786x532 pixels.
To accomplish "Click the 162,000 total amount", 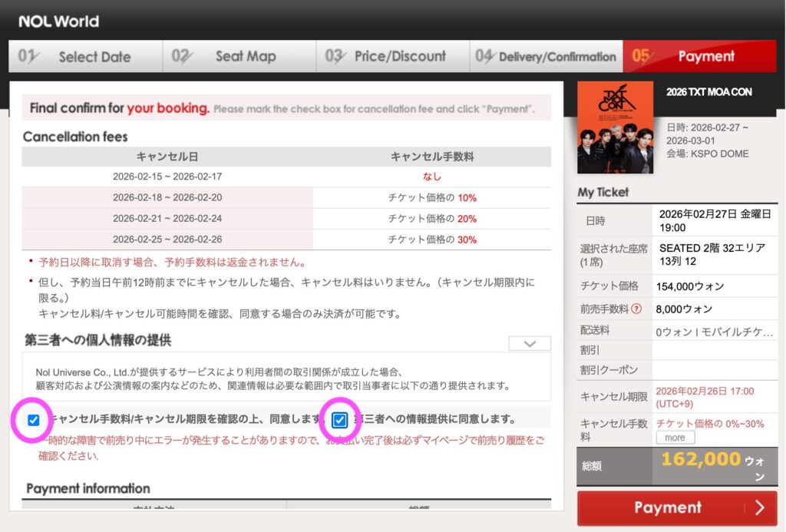I will coord(699,459).
